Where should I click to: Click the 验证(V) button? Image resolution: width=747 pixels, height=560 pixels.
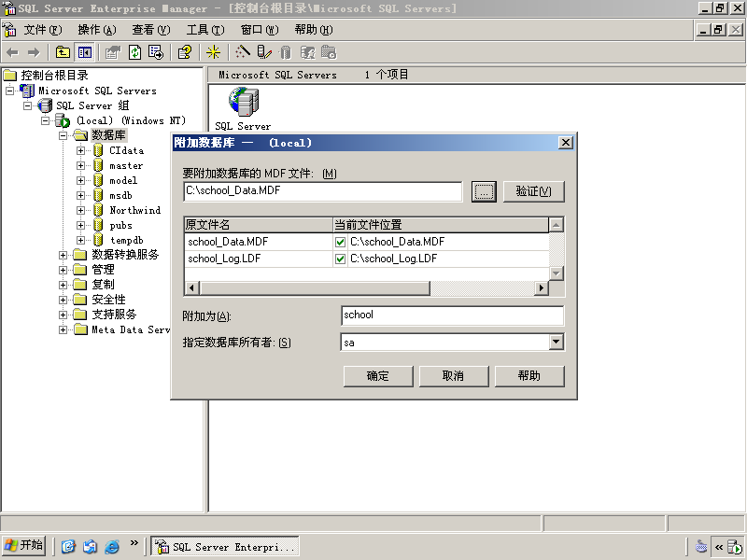pyautogui.click(x=533, y=191)
